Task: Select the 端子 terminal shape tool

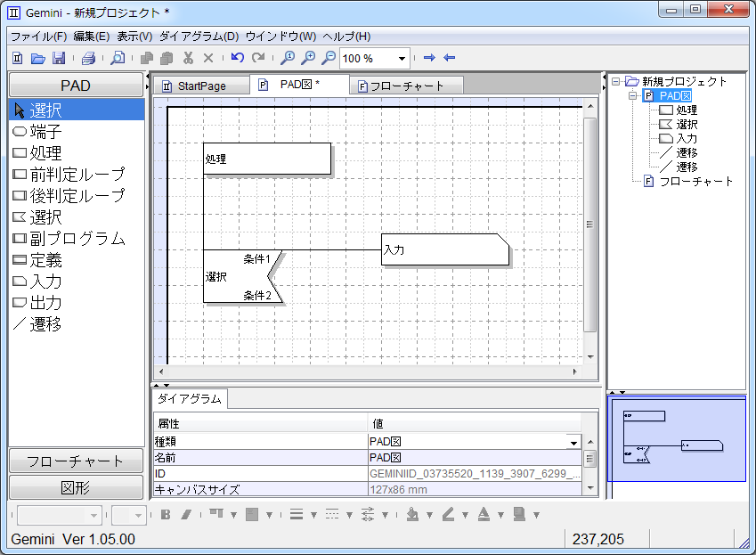Action: [77, 131]
